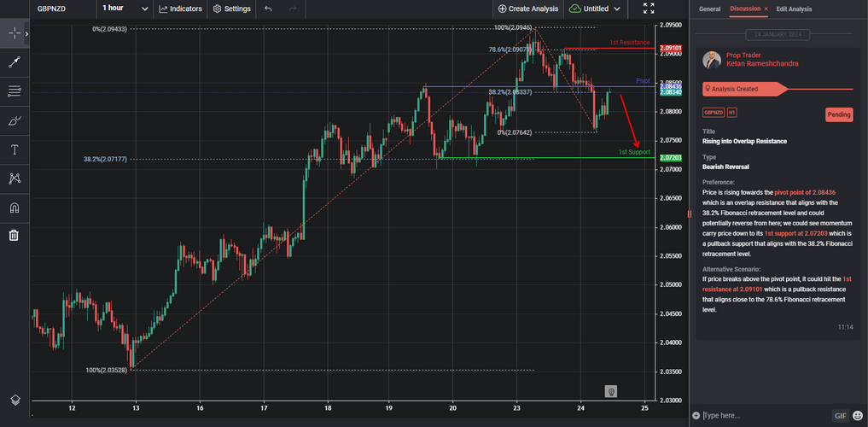The image size is (868, 427).
Task: Click the Rising into Overlap Resistance title
Action: click(x=744, y=141)
